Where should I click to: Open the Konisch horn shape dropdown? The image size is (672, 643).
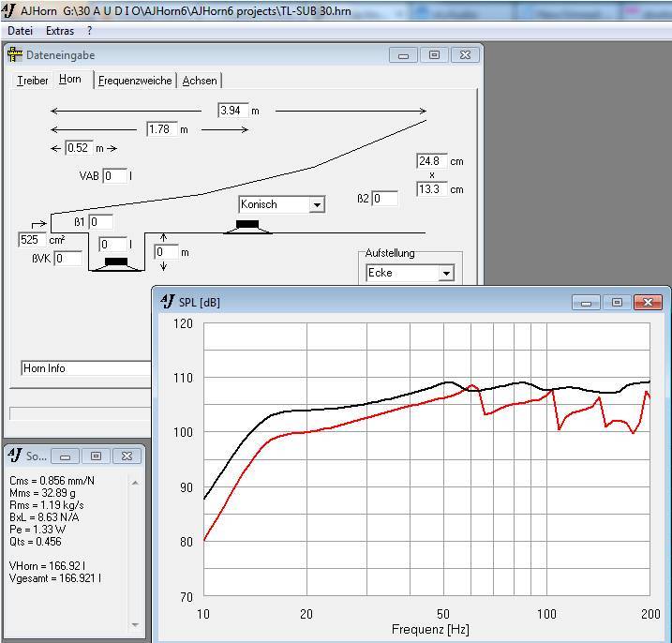(317, 205)
